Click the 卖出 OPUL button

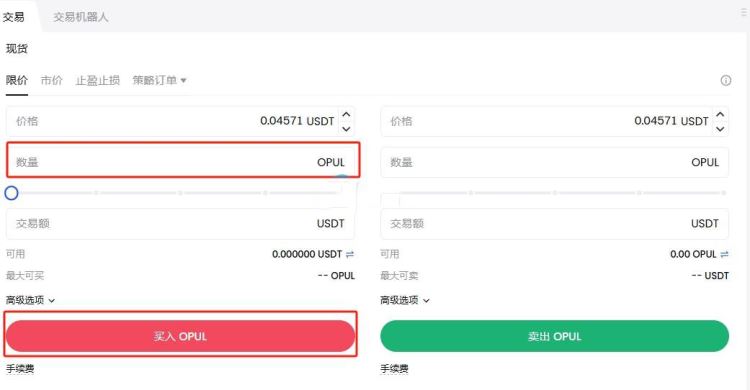coord(554,336)
